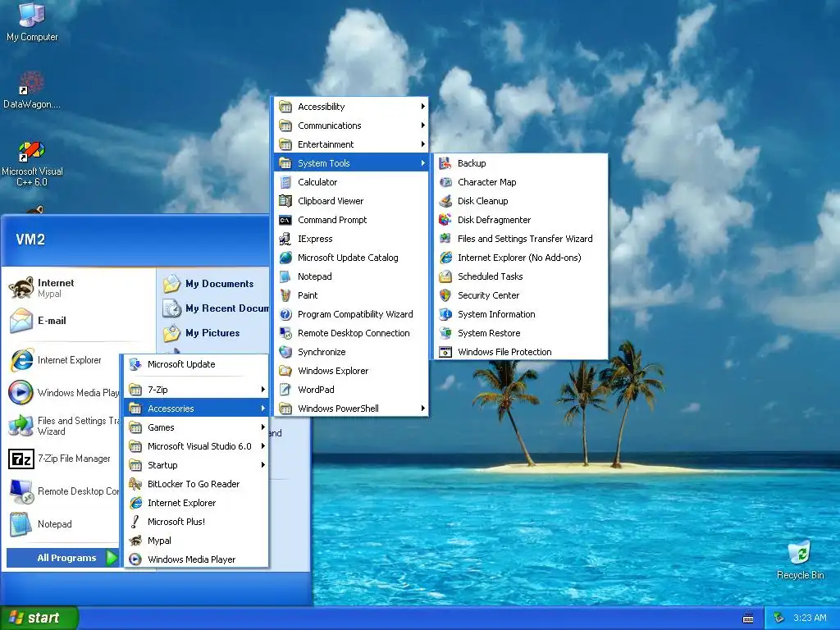Open Windows Explorer in Accessories
The width and height of the screenshot is (840, 630).
pyautogui.click(x=351, y=371)
